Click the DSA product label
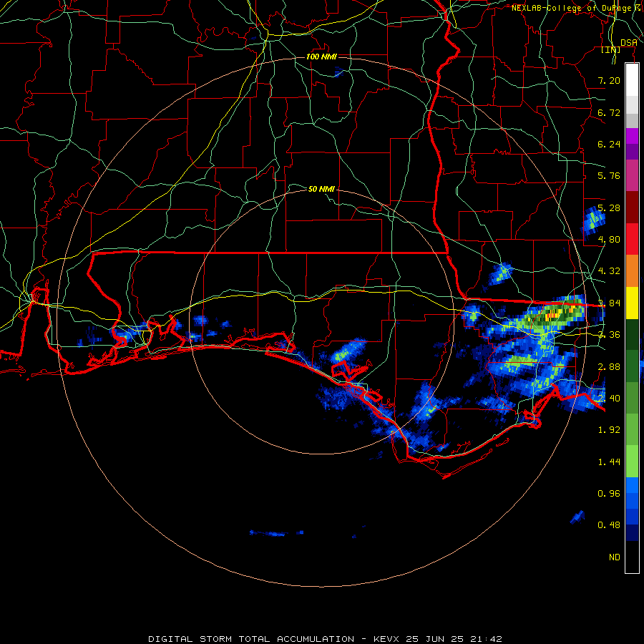644x644 pixels. [629, 43]
